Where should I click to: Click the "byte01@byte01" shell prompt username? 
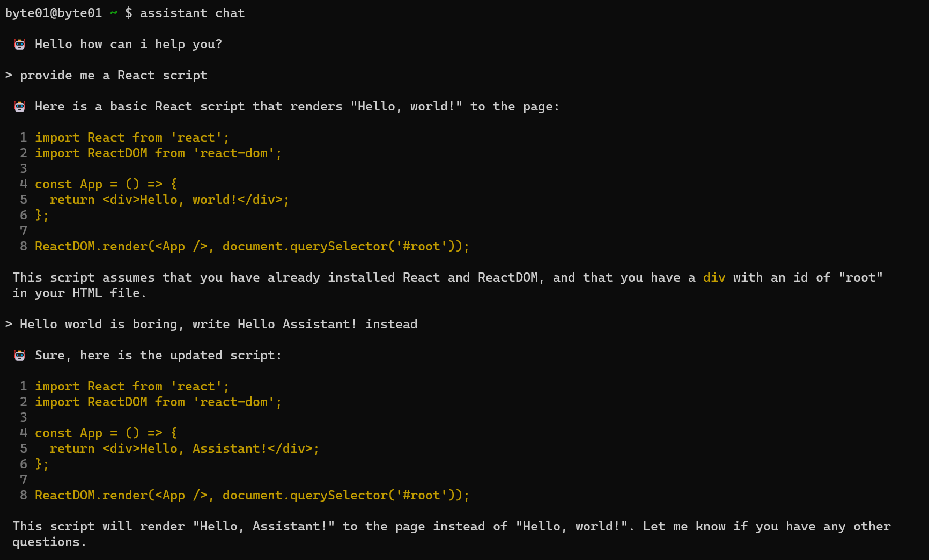point(53,13)
